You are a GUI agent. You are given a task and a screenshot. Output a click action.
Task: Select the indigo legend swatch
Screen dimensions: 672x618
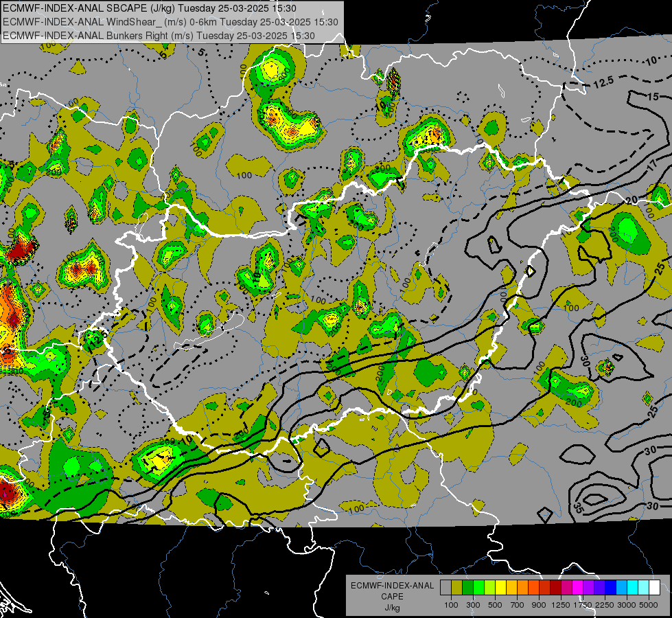(x=599, y=588)
